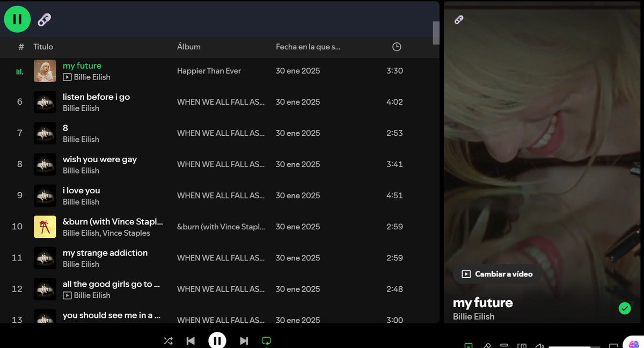
Task: Skip to the next track
Action: pyautogui.click(x=244, y=340)
